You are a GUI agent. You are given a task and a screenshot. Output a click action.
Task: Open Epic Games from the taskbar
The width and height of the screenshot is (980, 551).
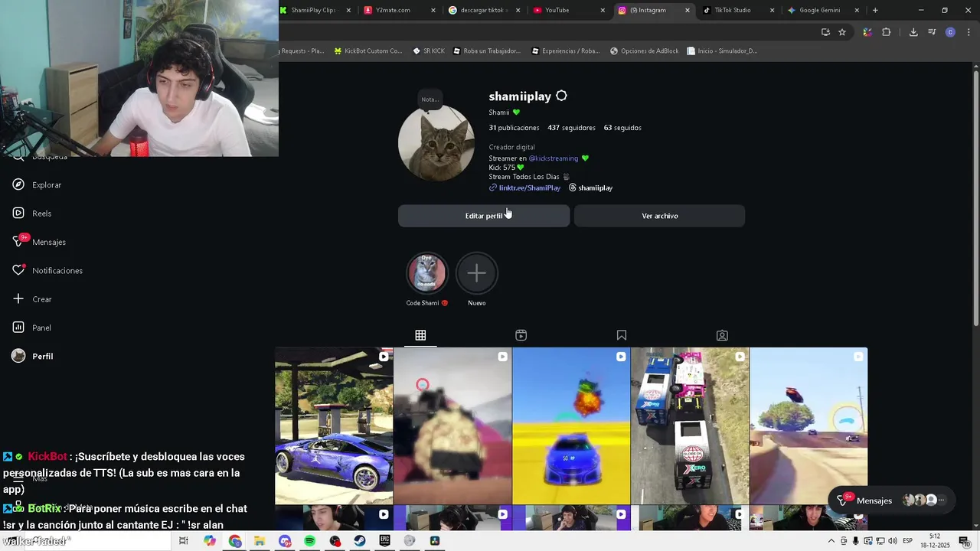(x=385, y=541)
